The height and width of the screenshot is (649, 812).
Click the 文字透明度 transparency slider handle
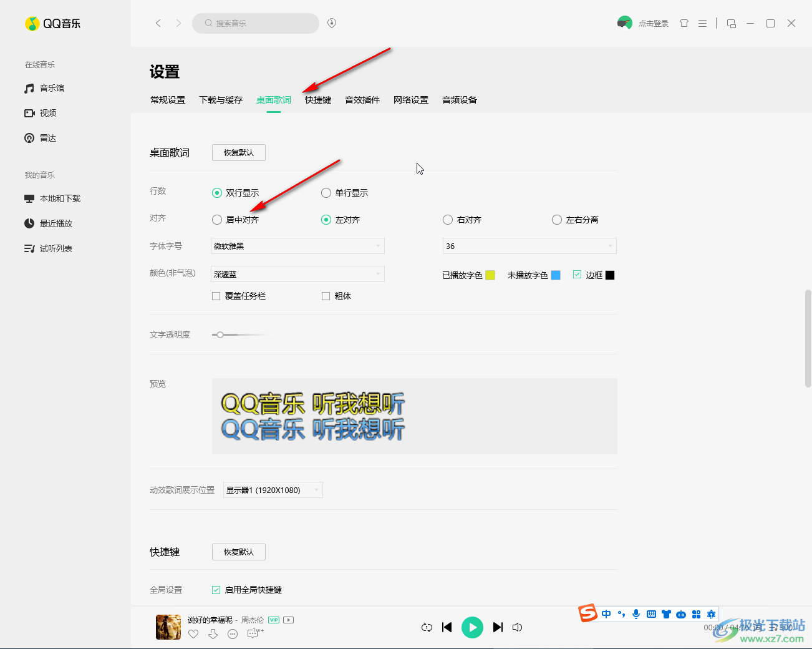220,335
